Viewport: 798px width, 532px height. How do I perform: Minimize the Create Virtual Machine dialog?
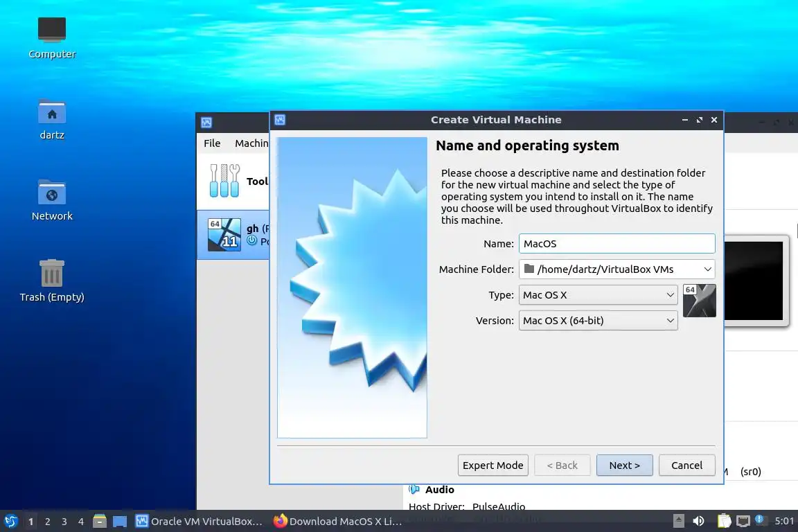[685, 120]
